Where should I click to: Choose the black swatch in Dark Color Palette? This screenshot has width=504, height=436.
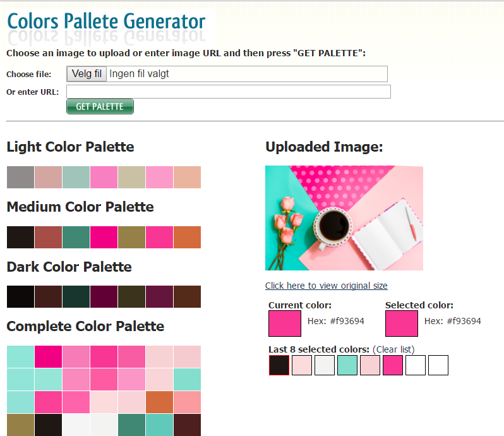coord(21,297)
